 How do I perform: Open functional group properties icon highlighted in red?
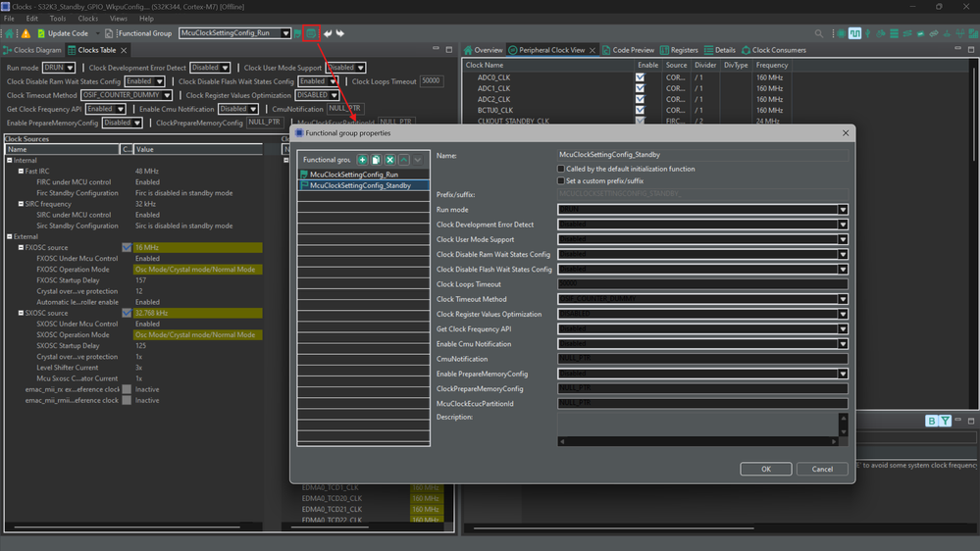coord(311,33)
